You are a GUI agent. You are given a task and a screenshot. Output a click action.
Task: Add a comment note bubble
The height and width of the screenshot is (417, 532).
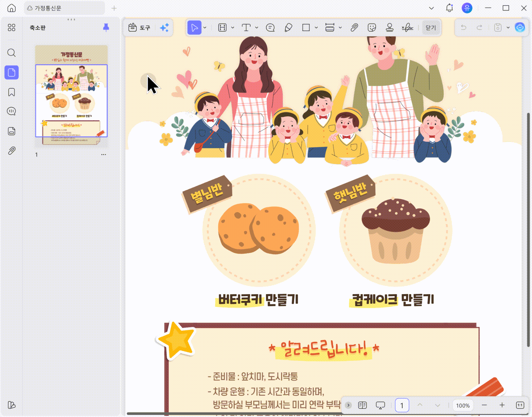click(x=270, y=27)
